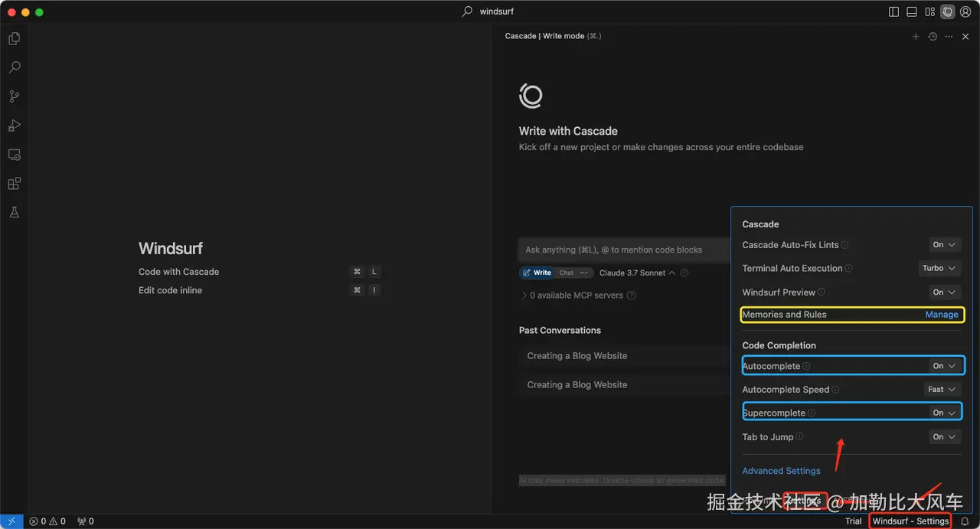980x529 pixels.
Task: Click the Cascade | Write mode panel title
Action: [553, 36]
